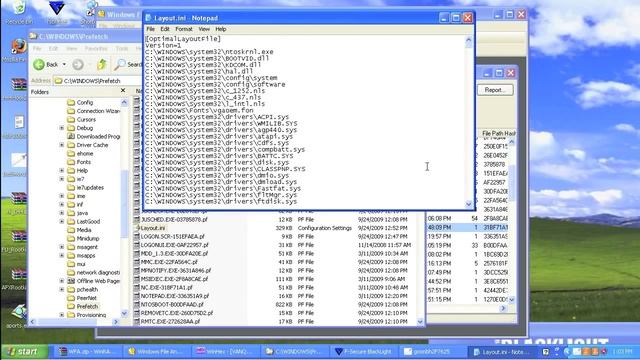The height and width of the screenshot is (360, 640).
Task: Select the highlighted 31BF71A1 row
Action: pyautogui.click(x=468, y=227)
